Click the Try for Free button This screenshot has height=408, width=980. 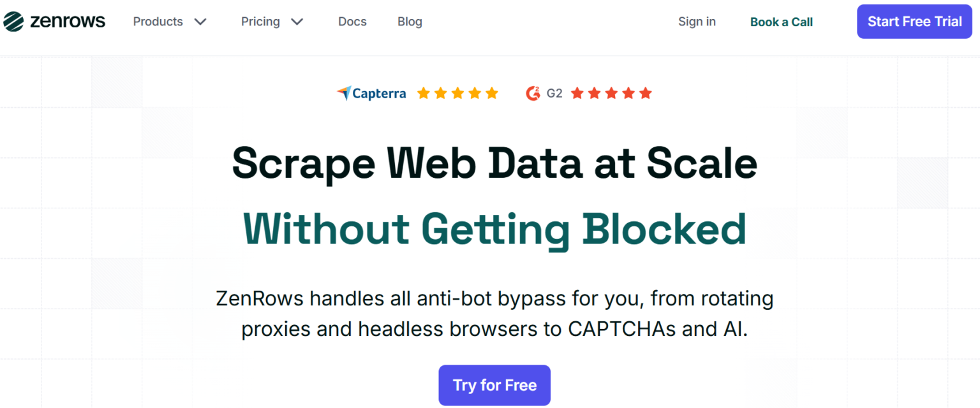click(x=494, y=385)
